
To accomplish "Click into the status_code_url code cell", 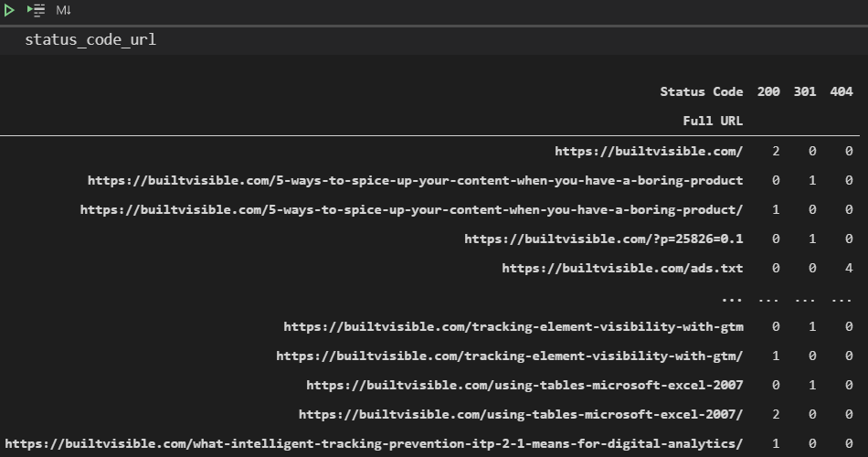I will [x=434, y=40].
